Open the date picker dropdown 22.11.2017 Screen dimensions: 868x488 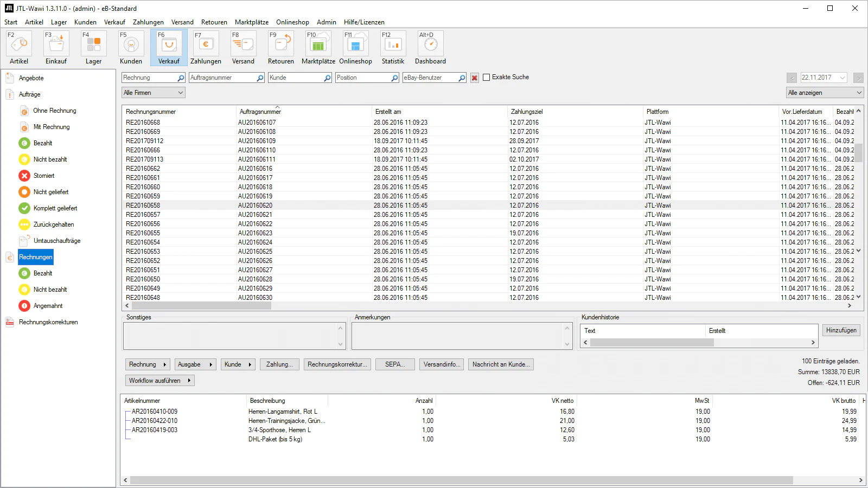(x=843, y=78)
